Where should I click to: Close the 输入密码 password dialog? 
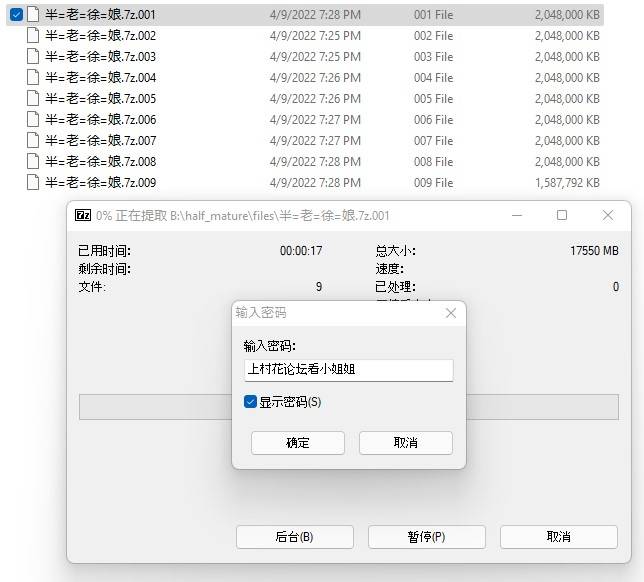click(449, 313)
